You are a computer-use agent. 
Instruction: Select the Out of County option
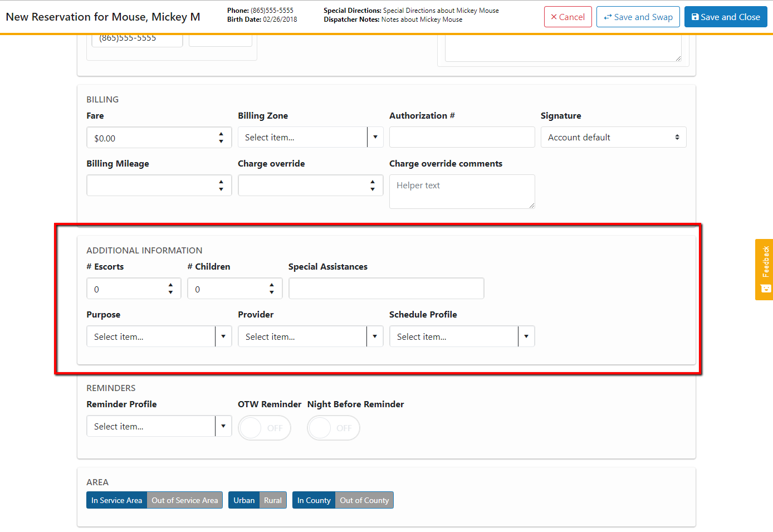click(364, 500)
